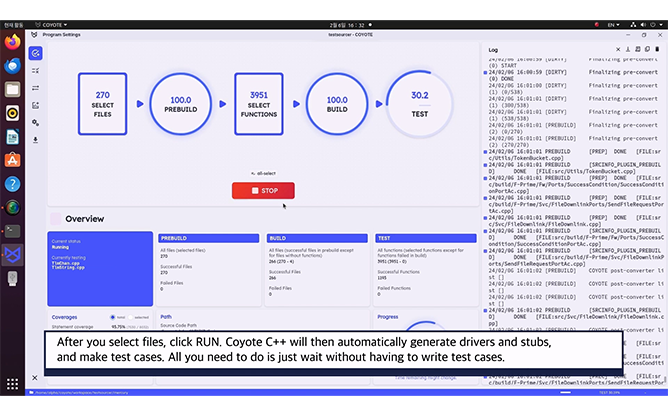Close the tutorial caption with the X

click(35, 378)
